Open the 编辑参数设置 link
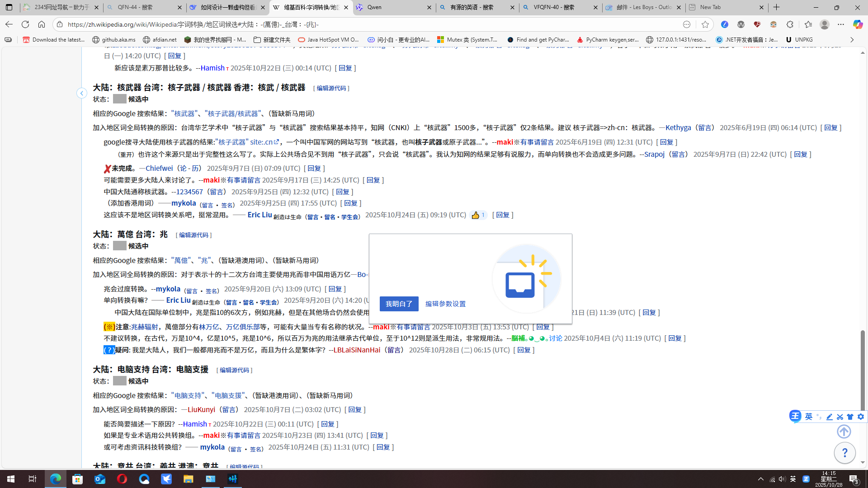Image resolution: width=868 pixels, height=488 pixels. 445,304
